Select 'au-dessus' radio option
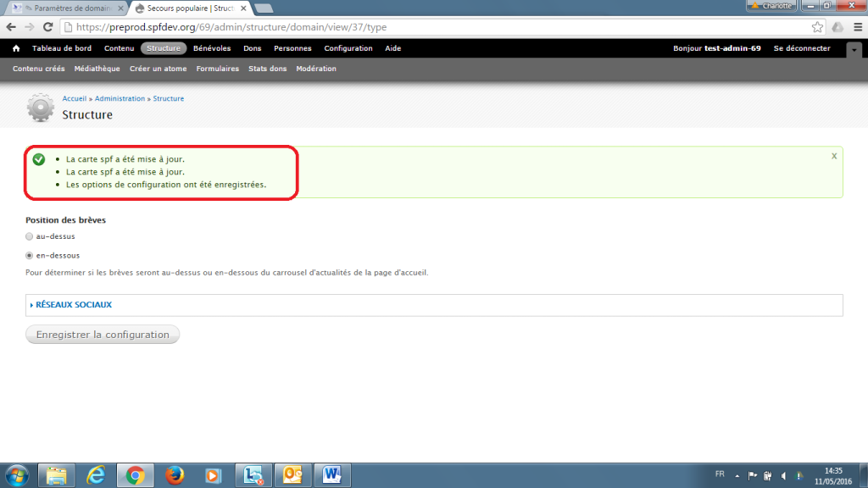 coord(30,236)
